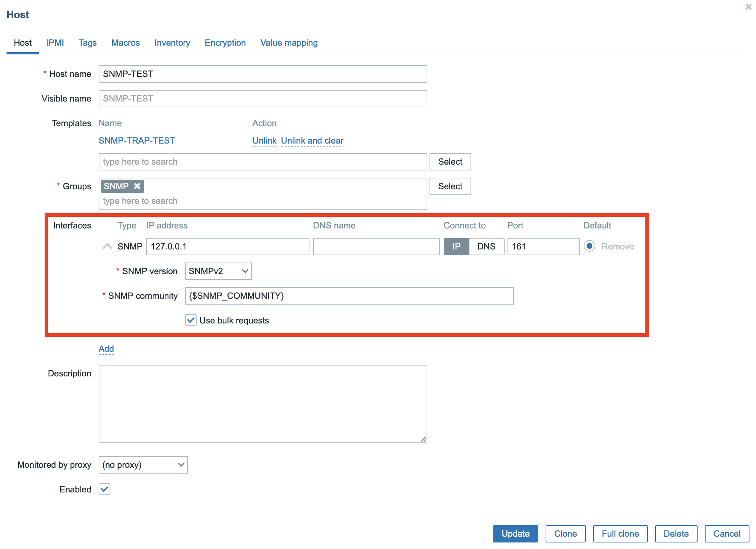Click Select button next to Groups
756x549 pixels.
[450, 186]
